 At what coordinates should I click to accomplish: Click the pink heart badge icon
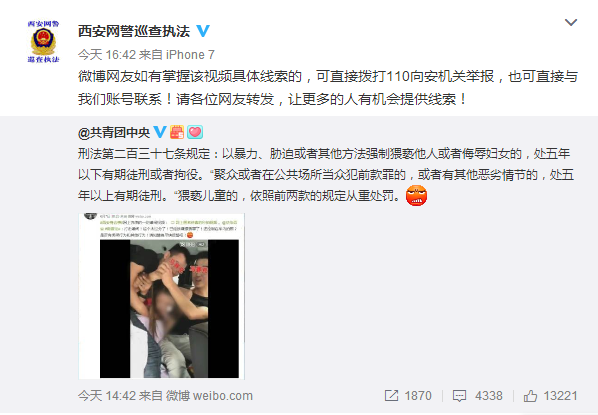195,132
